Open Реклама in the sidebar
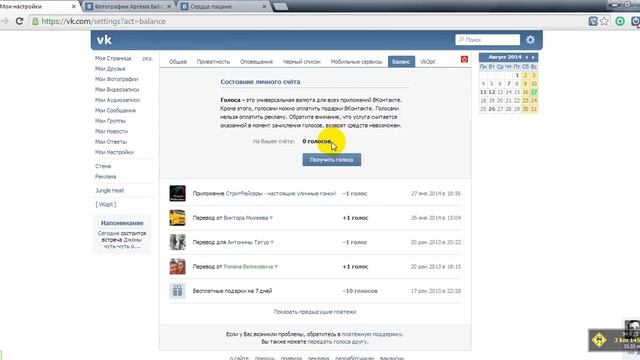The image size is (640, 360). (x=106, y=177)
